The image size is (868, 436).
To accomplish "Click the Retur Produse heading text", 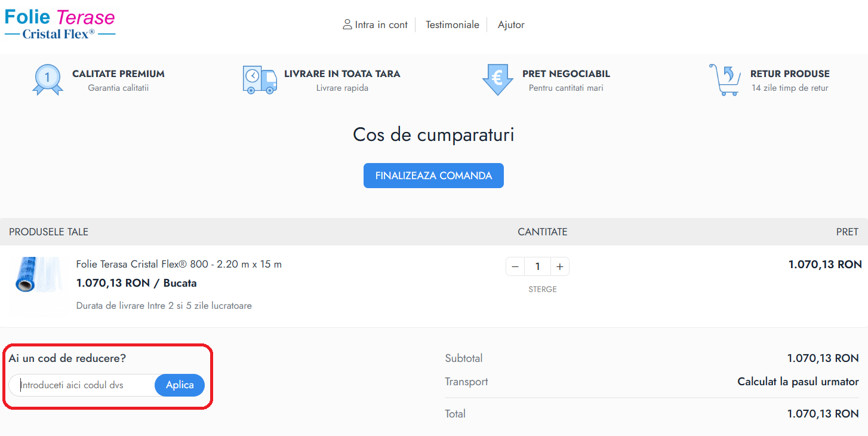I will 789,74.
